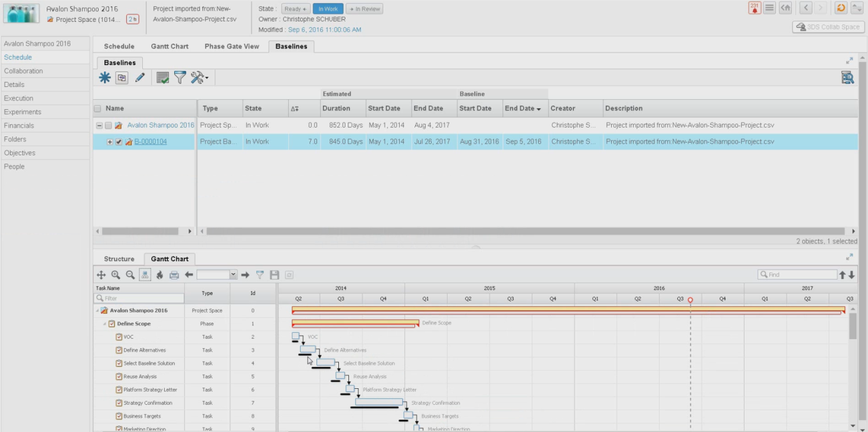The height and width of the screenshot is (432, 868).
Task: Collapse the Avalon Shampoo 2016 table row
Action: click(x=99, y=125)
